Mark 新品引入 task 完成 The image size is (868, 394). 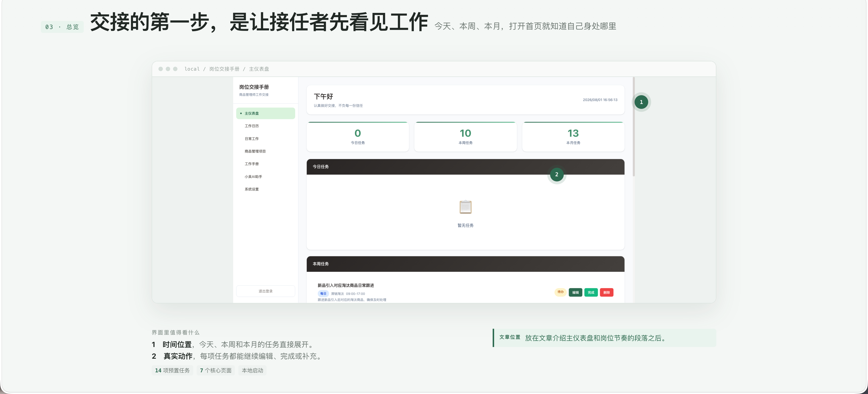click(591, 292)
